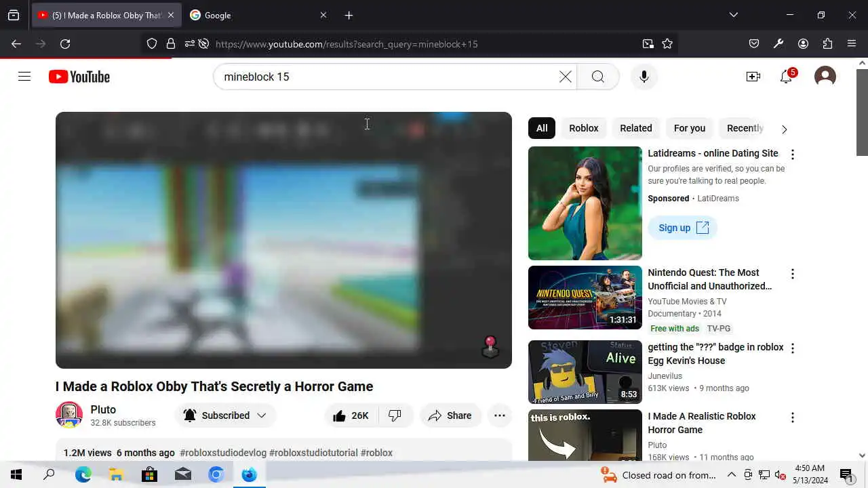Image resolution: width=868 pixels, height=488 pixels.
Task: Open the 4:50 AM clock calendar
Action: [809, 474]
